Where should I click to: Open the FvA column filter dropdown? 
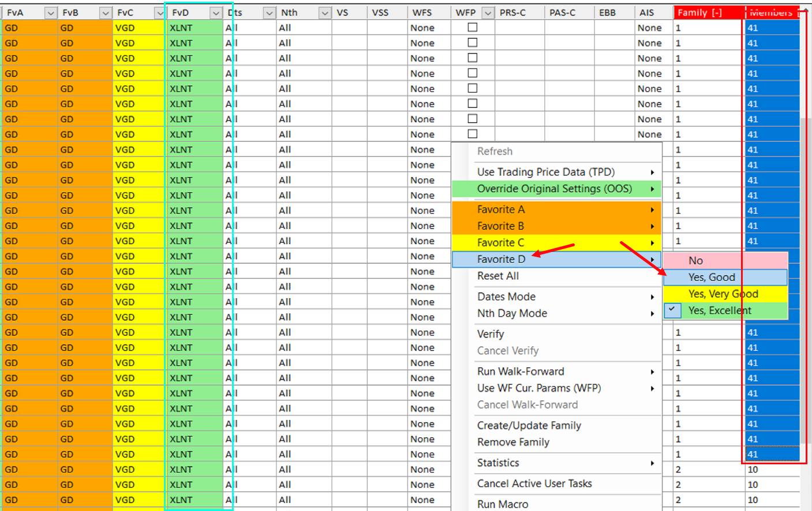point(50,13)
